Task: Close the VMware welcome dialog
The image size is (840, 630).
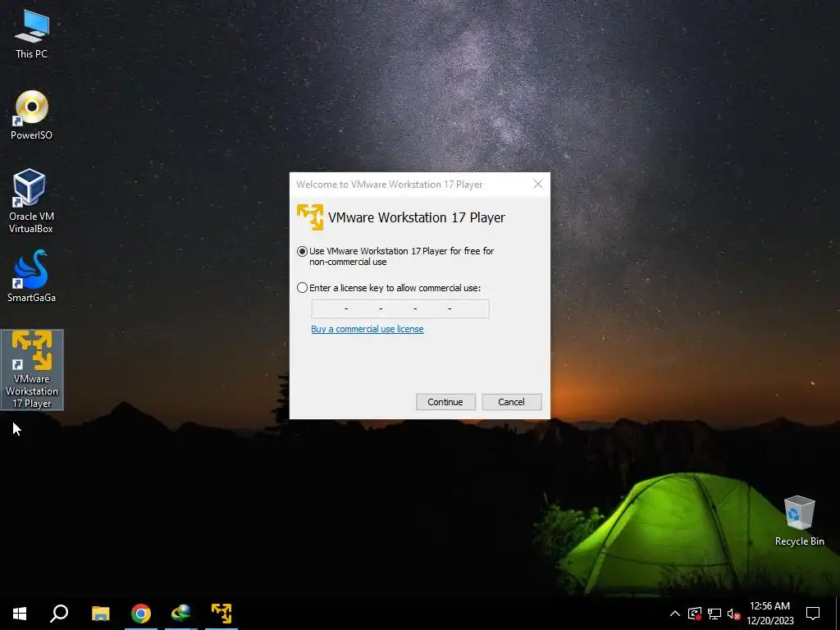Action: (x=538, y=185)
